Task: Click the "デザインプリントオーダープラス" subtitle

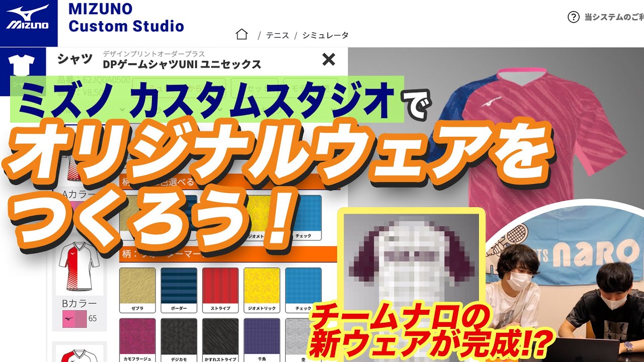Action: tap(153, 53)
